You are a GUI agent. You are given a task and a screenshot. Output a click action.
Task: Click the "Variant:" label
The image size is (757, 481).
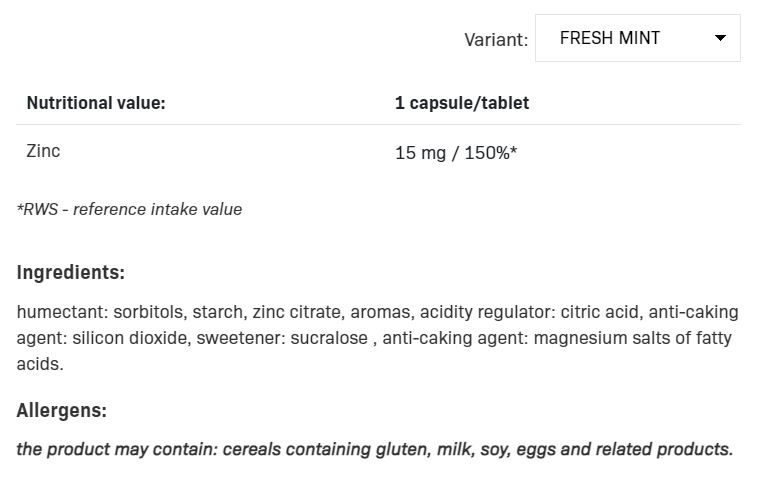pos(496,40)
